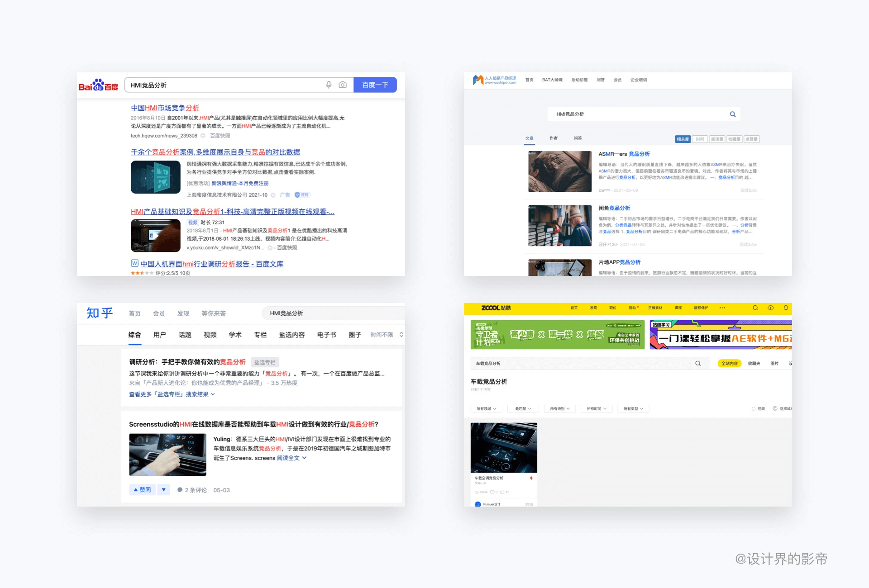The width and height of the screenshot is (869, 588).
Task: Click the comment icon on ZCOOL card
Action: point(492,492)
